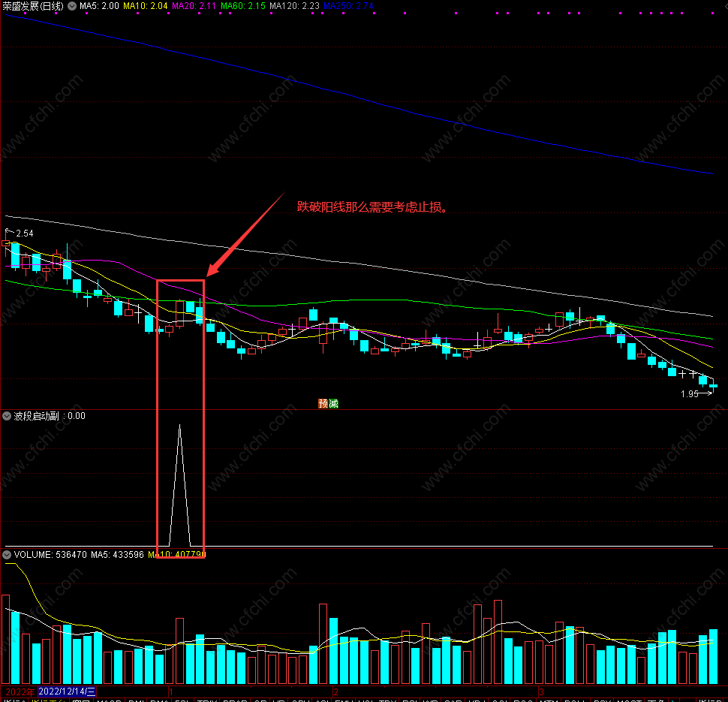Click month marker 1 on time axis
728x702 pixels.
pyautogui.click(x=171, y=691)
